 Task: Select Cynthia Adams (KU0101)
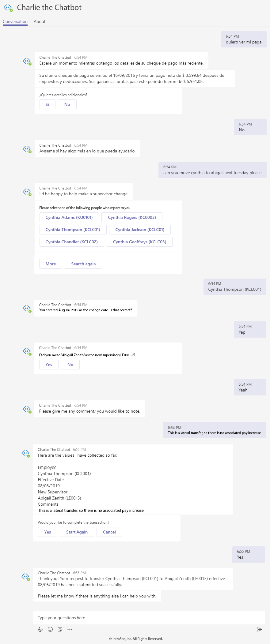69,217
